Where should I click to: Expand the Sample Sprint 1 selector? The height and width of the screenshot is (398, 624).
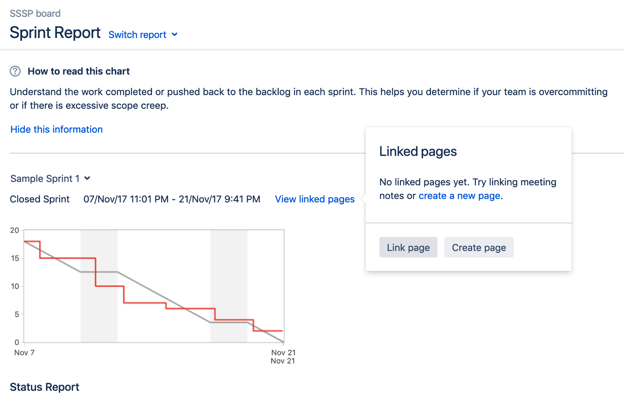coord(50,179)
